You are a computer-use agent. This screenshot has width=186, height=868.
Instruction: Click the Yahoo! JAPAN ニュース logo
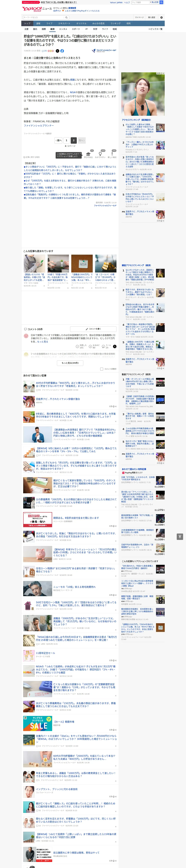click(37, 9)
